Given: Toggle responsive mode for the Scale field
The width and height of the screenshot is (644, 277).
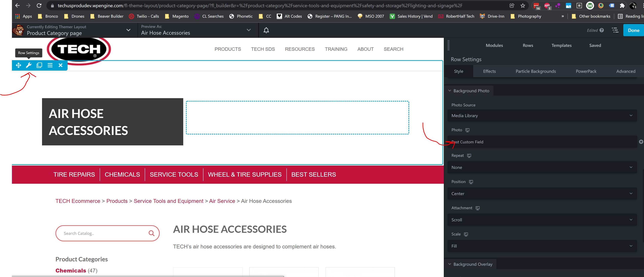Looking at the screenshot, I should (466, 234).
